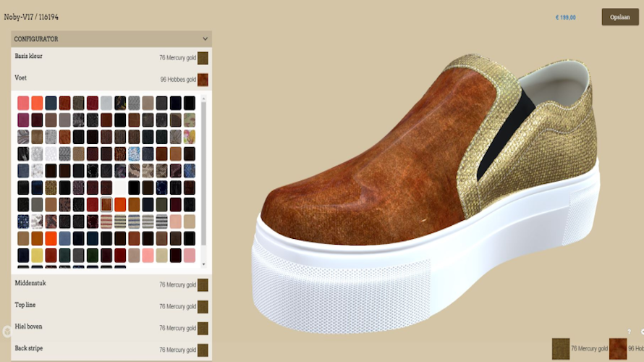Choose the green camouflage floral swatch
Viewport: 644px width, 362px height.
click(x=190, y=120)
